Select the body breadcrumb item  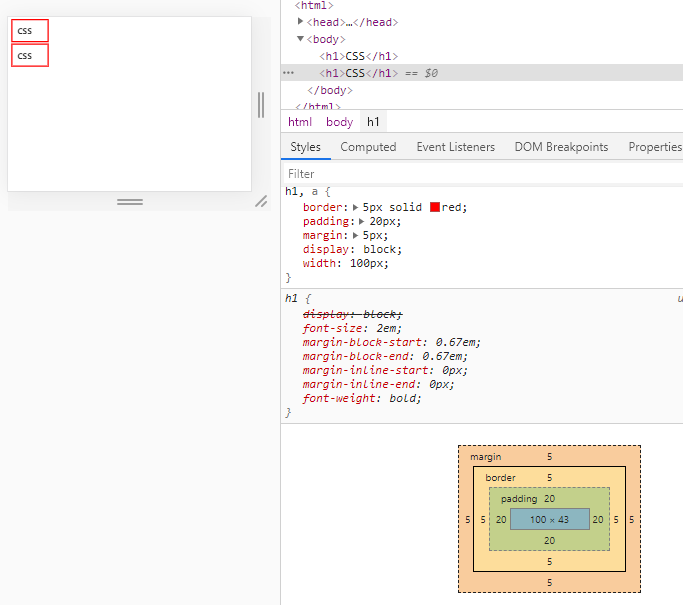[339, 122]
